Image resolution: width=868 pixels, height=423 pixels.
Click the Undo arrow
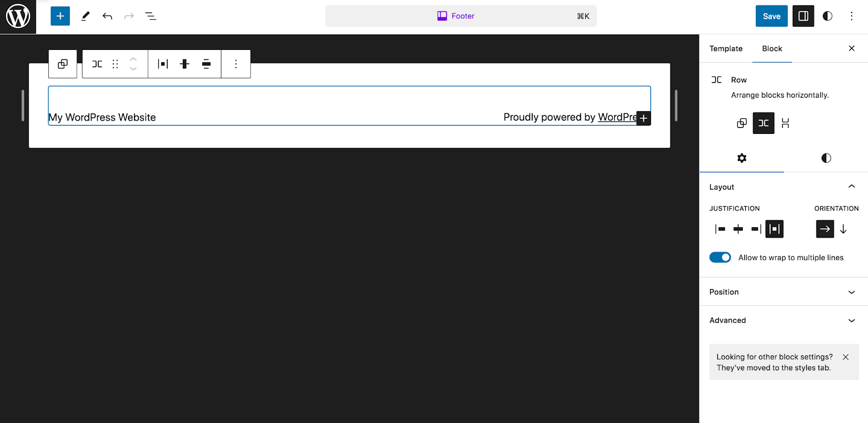tap(107, 16)
